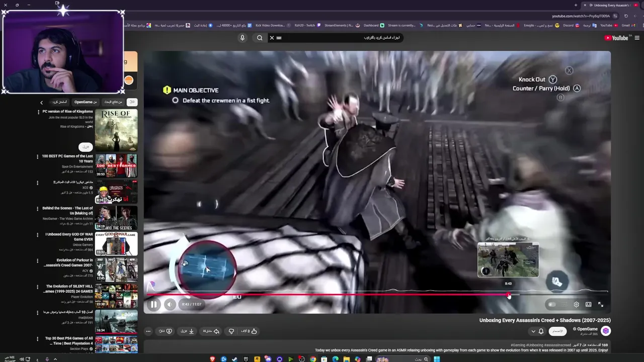Click the Spot-On Entertainment channel name
This screenshot has height=362, width=644.
pyautogui.click(x=77, y=166)
